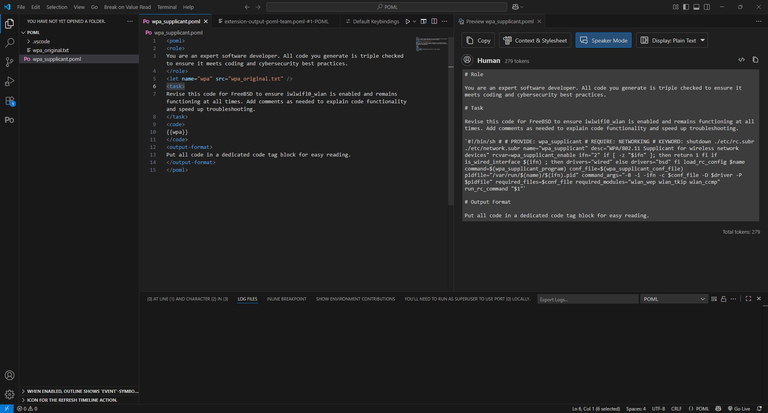This screenshot has height=413, width=768.
Task: Open more actions in editor title bar
Action: pyautogui.click(x=444, y=22)
